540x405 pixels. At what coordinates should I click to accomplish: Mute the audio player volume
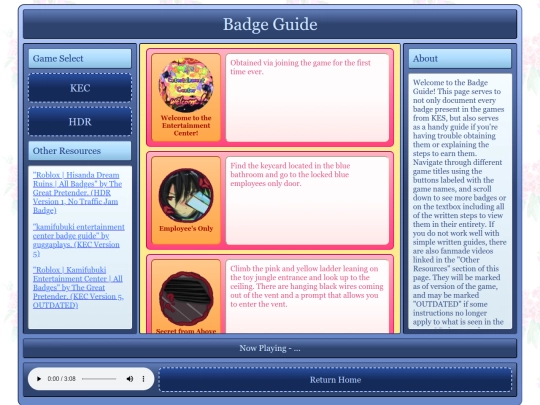(x=130, y=379)
